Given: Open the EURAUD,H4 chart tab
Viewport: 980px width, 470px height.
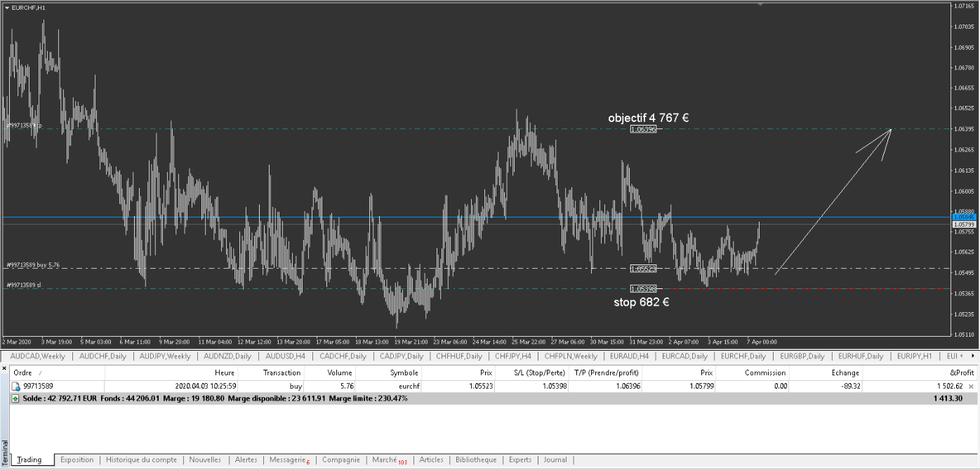Looking at the screenshot, I should tap(629, 356).
